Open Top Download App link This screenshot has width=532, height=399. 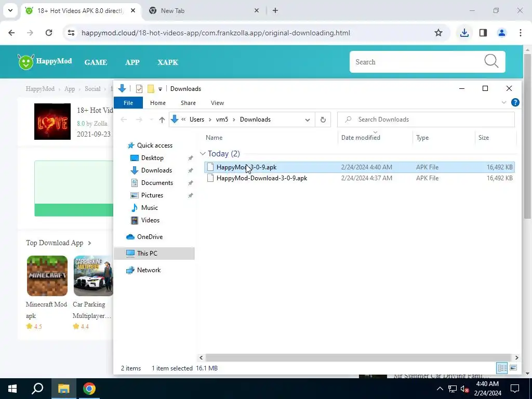[58, 243]
